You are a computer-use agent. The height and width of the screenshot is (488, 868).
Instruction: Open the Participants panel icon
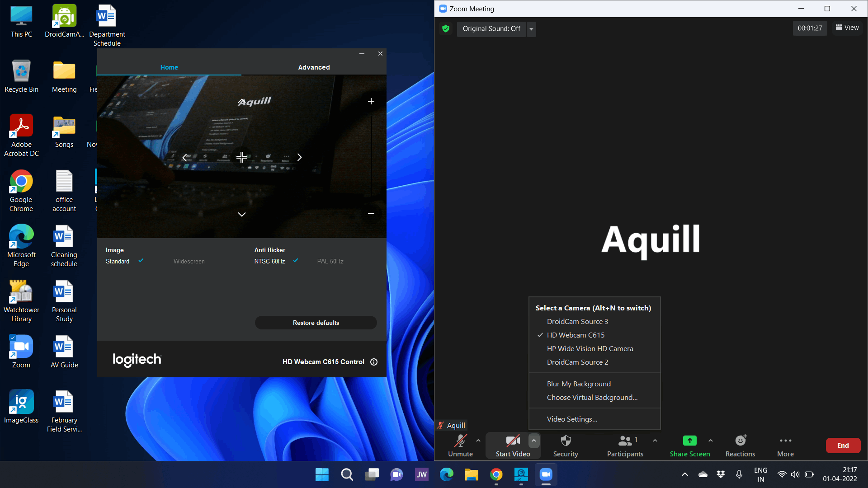click(625, 441)
